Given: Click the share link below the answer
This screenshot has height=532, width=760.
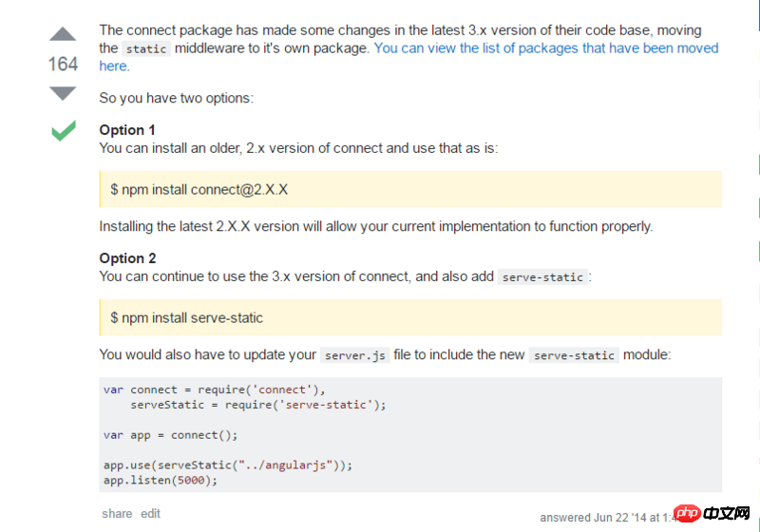Looking at the screenshot, I should point(117,514).
